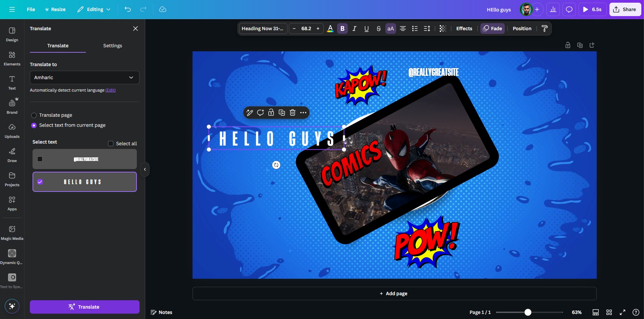Switch to the Translate tab
644x319 pixels.
pyautogui.click(x=58, y=46)
